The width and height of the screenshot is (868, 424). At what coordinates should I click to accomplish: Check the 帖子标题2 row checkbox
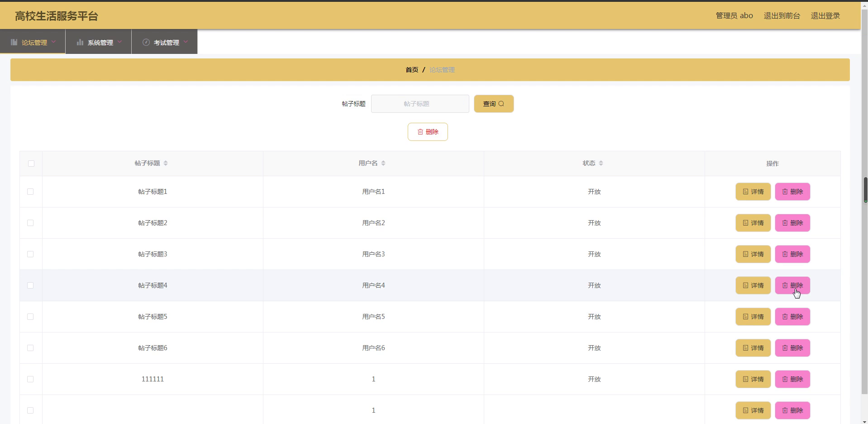point(30,223)
